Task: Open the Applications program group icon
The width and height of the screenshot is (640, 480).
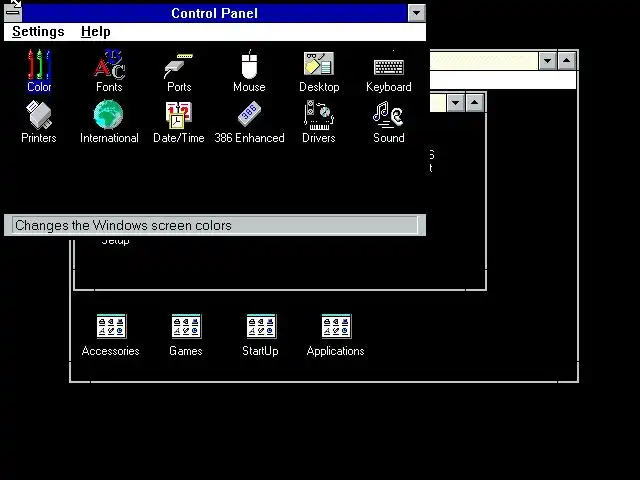Action: (x=336, y=335)
